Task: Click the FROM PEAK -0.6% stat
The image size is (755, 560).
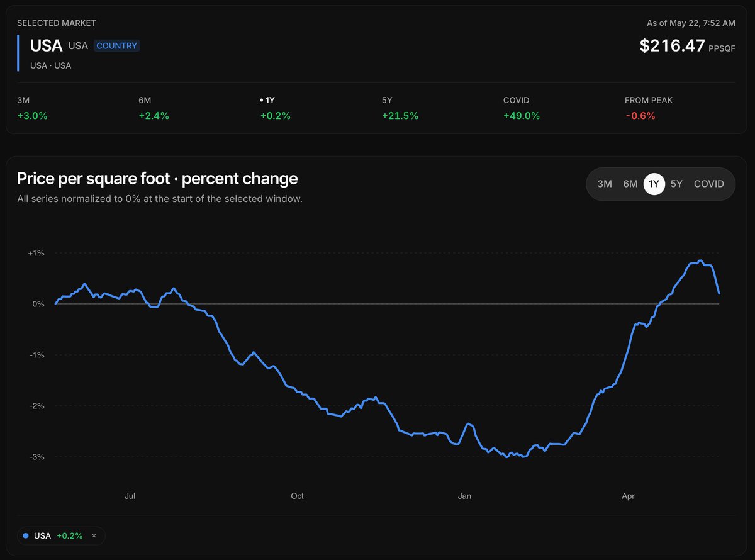Action: point(649,108)
